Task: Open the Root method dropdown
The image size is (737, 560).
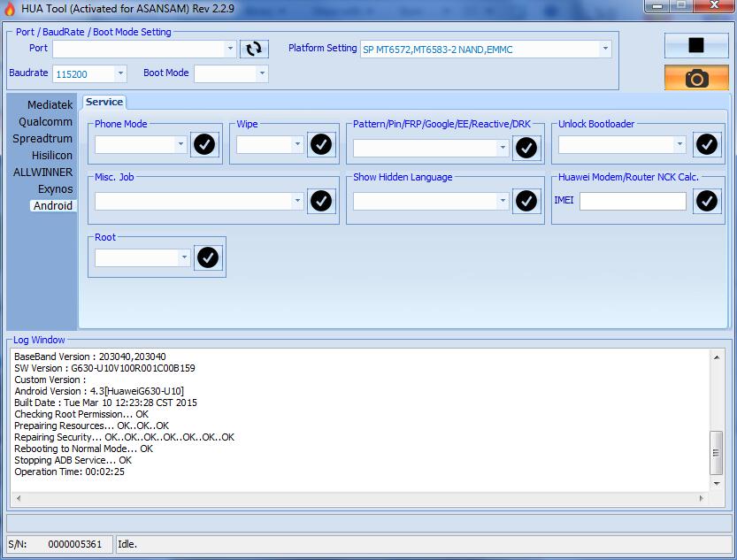Action: tap(184, 257)
